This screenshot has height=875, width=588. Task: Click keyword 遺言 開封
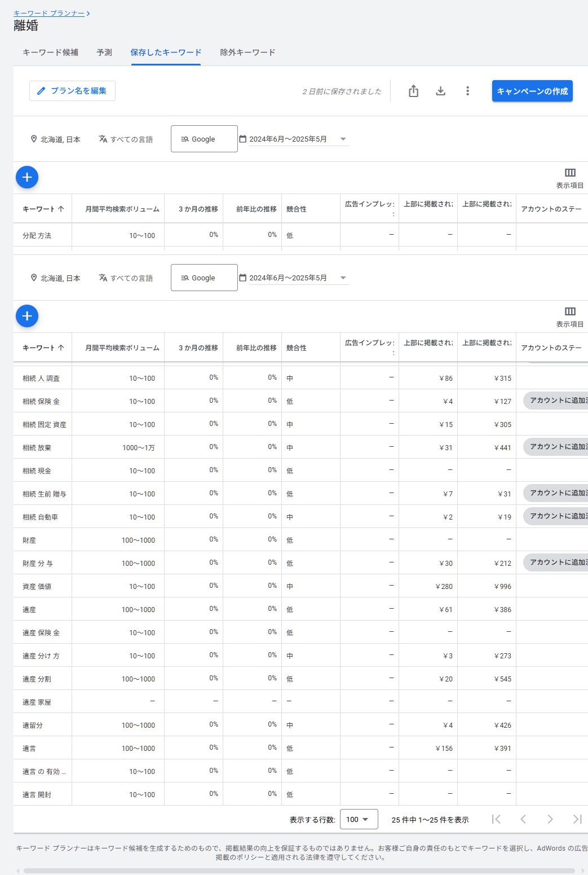click(37, 794)
